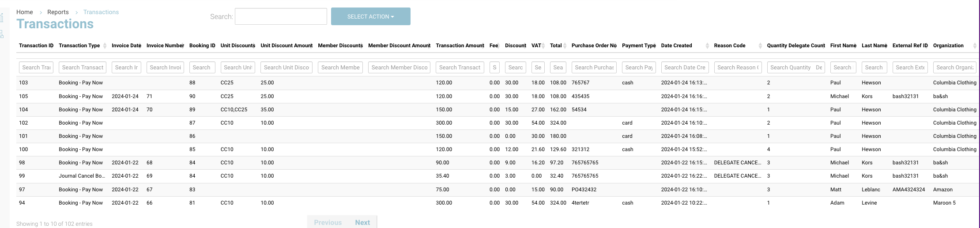The height and width of the screenshot is (228, 980).
Task: Click the VAT column sort arrows
Action: tap(543, 46)
